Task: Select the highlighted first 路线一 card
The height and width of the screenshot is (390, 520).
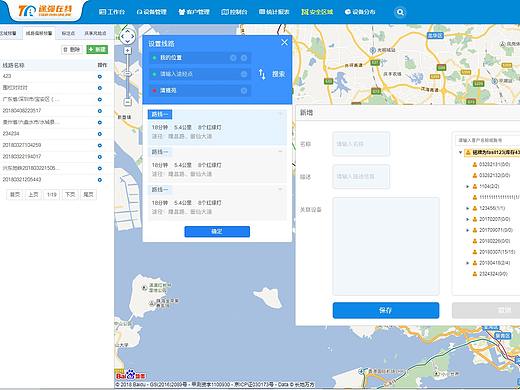Action: point(217,127)
